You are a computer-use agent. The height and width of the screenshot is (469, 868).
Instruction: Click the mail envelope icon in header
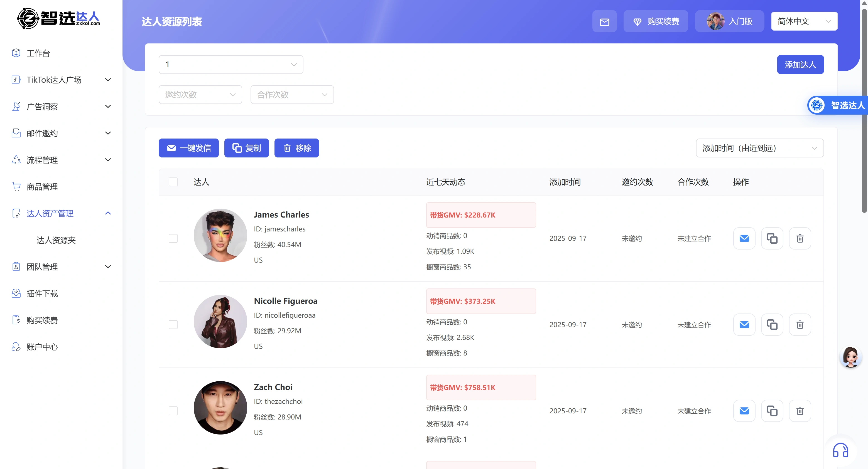point(604,21)
